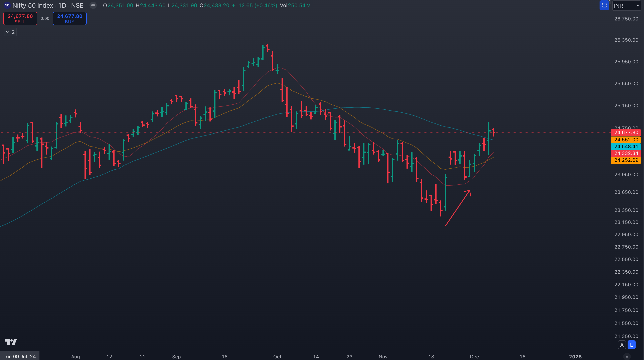Click the cyan 24,548.41 moving average label
This screenshot has height=360, width=644.
pos(626,147)
